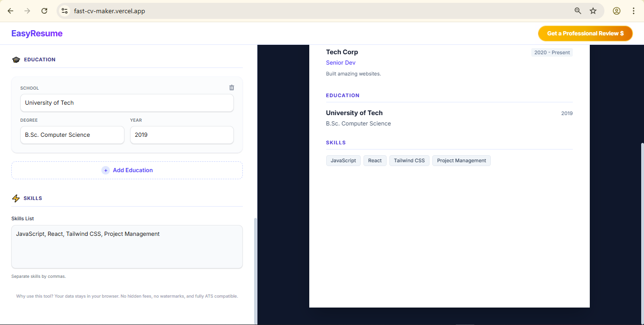
Task: Click the zoom magnifier in the address bar
Action: [x=578, y=10]
